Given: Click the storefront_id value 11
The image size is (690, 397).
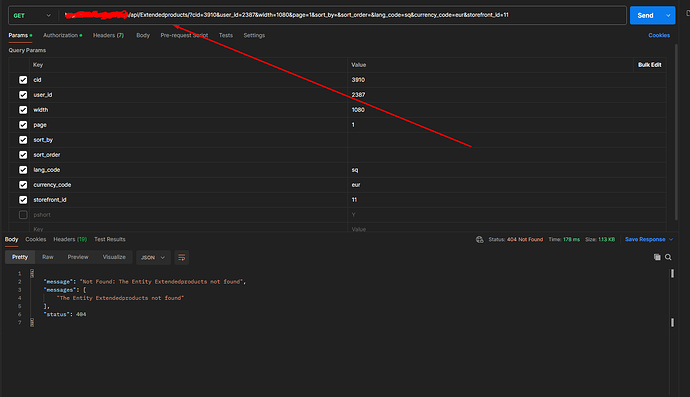Looking at the screenshot, I should (354, 199).
